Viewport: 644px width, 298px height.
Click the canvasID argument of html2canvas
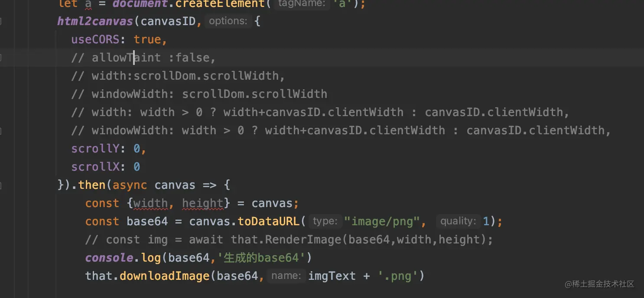[x=168, y=21]
